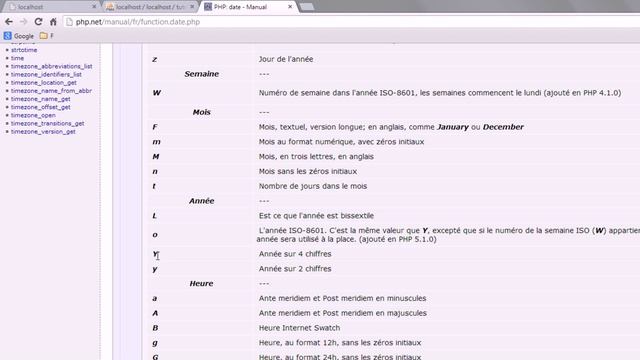Image resolution: width=640 pixels, height=360 pixels.
Task: Switch to the localhost / localhost tab
Action: click(x=150, y=7)
